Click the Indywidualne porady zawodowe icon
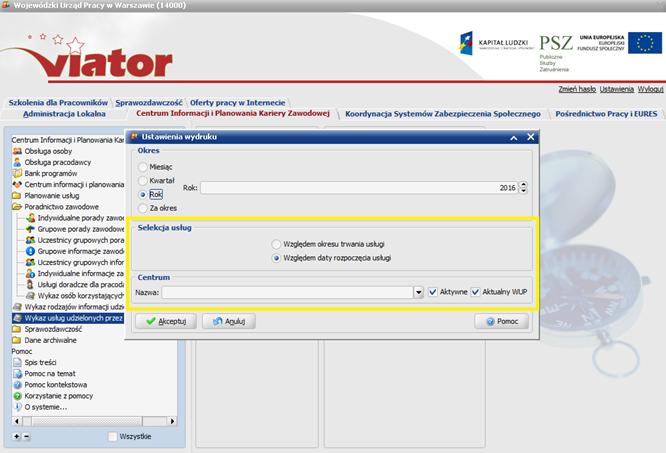This screenshot has width=666, height=453. pyautogui.click(x=30, y=218)
